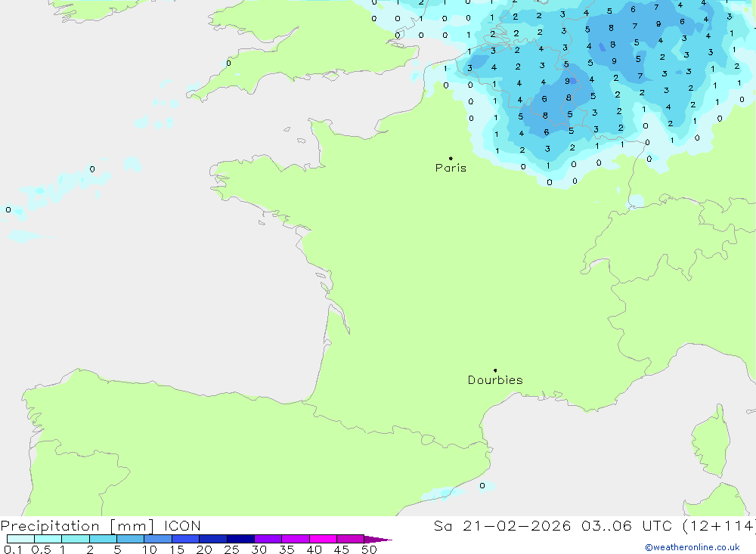Click the legend scale label 50

pyautogui.click(x=370, y=549)
